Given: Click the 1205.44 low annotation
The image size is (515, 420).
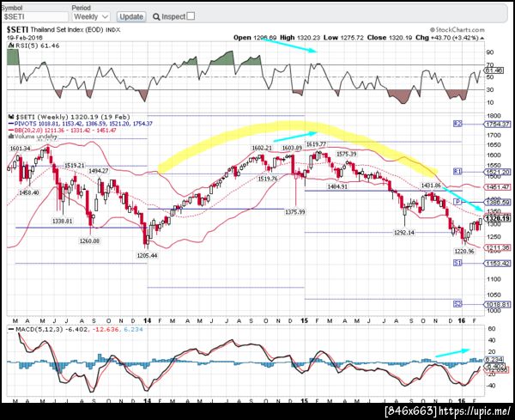Looking at the screenshot, I should click(147, 255).
